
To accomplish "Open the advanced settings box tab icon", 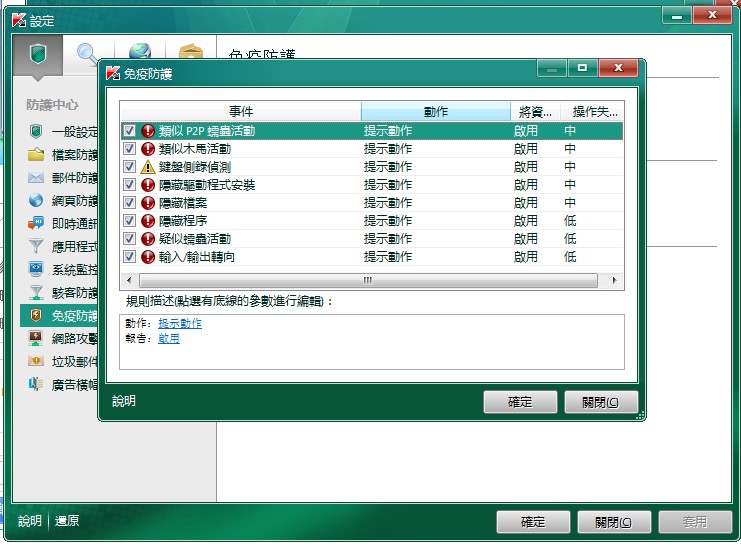I will [x=191, y=52].
